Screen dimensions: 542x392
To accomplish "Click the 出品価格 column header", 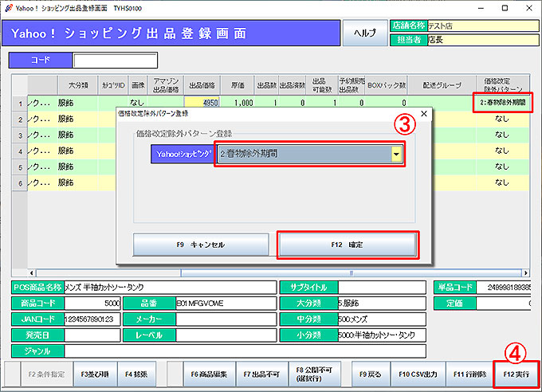I will 202,84.
